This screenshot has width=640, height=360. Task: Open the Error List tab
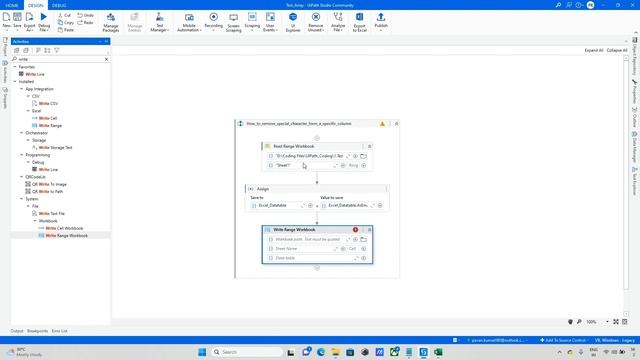pos(60,331)
